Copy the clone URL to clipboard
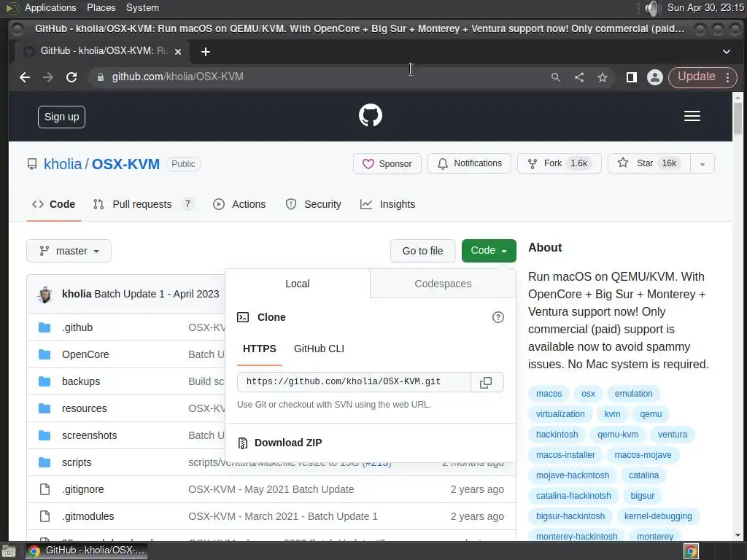The width and height of the screenshot is (747, 560). (487, 382)
